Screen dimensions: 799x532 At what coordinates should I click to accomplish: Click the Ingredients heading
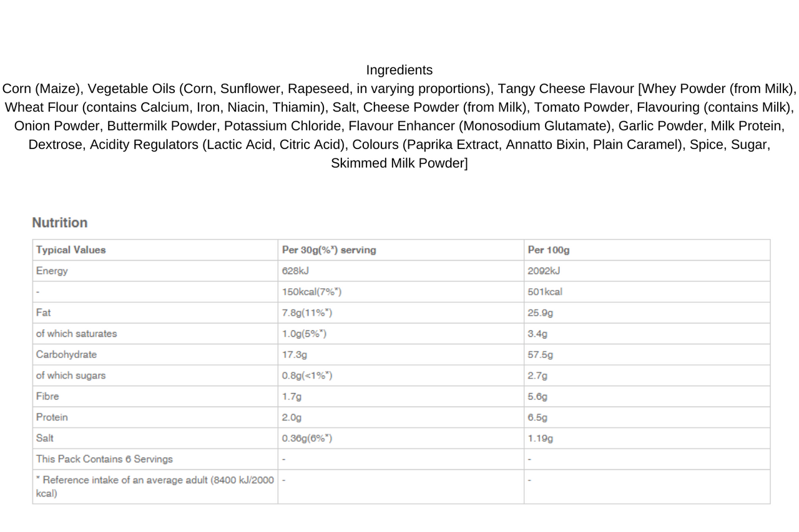[399, 70]
